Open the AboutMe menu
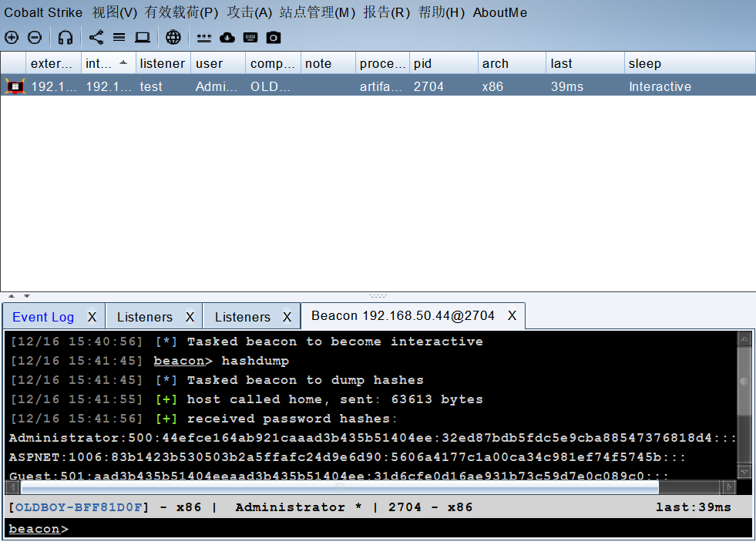 [500, 12]
